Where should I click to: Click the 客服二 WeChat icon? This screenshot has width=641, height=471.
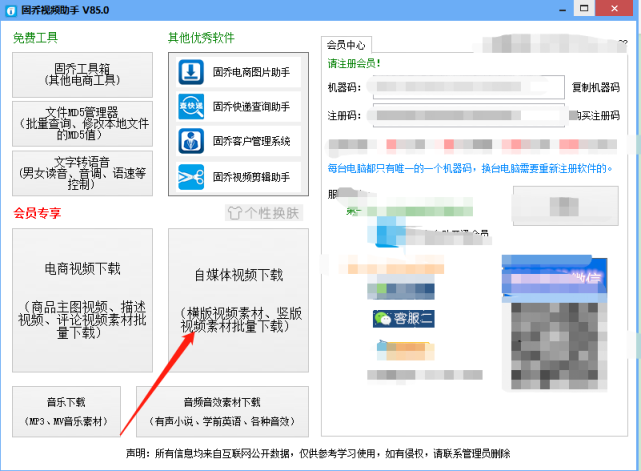pyautogui.click(x=383, y=318)
